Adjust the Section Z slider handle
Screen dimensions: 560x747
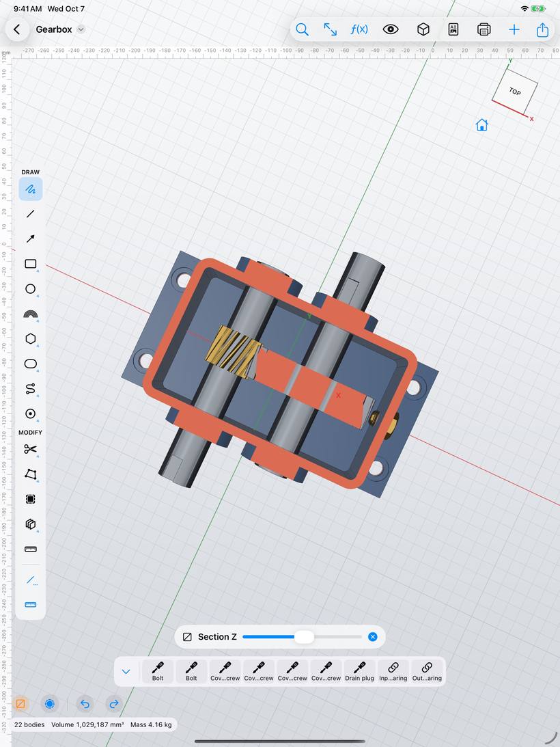pyautogui.click(x=304, y=637)
